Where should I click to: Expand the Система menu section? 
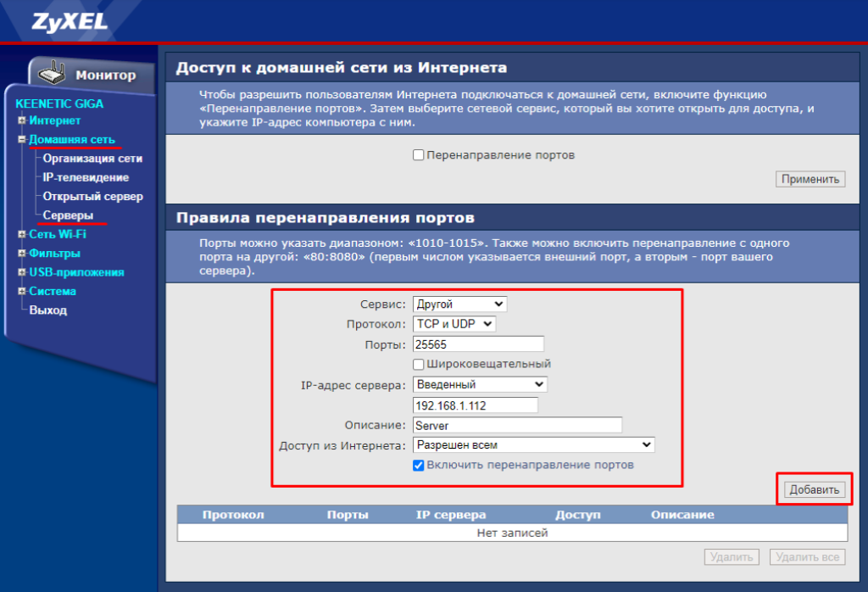(22, 291)
